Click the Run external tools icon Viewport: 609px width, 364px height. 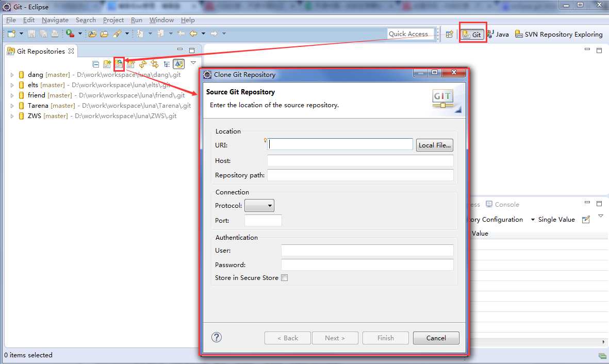click(70, 34)
